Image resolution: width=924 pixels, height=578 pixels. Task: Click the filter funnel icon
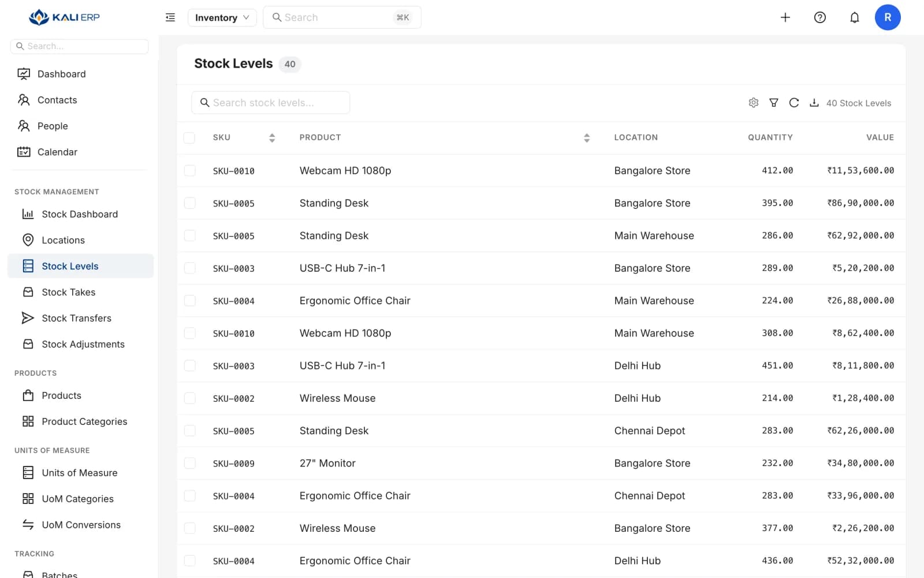[774, 102]
